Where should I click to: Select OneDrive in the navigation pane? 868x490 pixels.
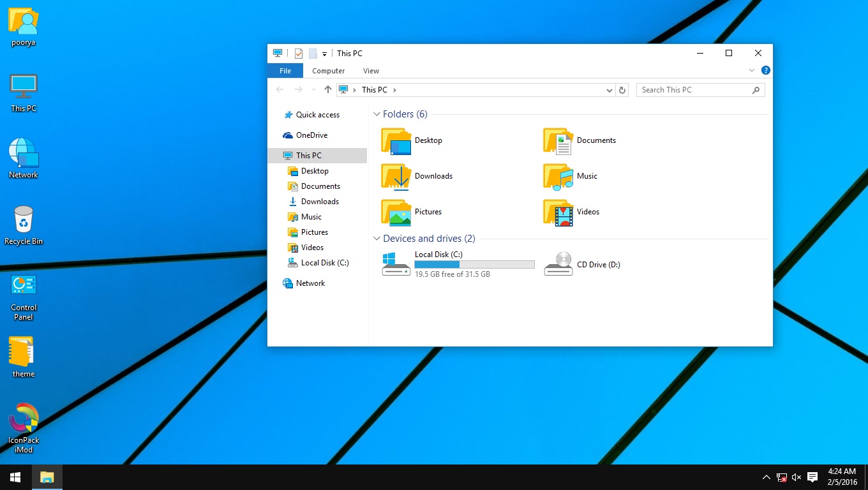[x=312, y=135]
